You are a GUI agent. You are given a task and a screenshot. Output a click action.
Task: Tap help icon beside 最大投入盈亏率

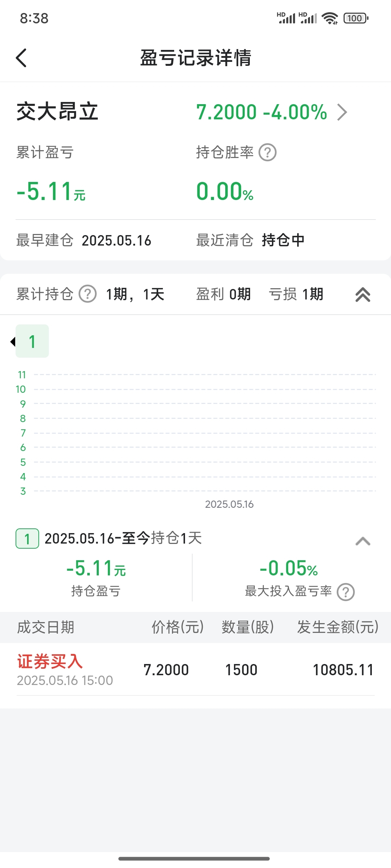pyautogui.click(x=346, y=592)
